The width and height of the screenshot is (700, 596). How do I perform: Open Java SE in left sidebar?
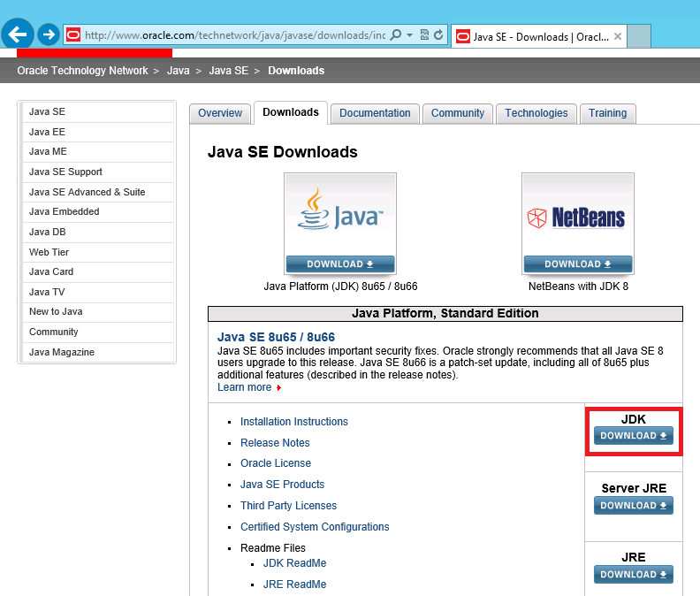point(97,111)
